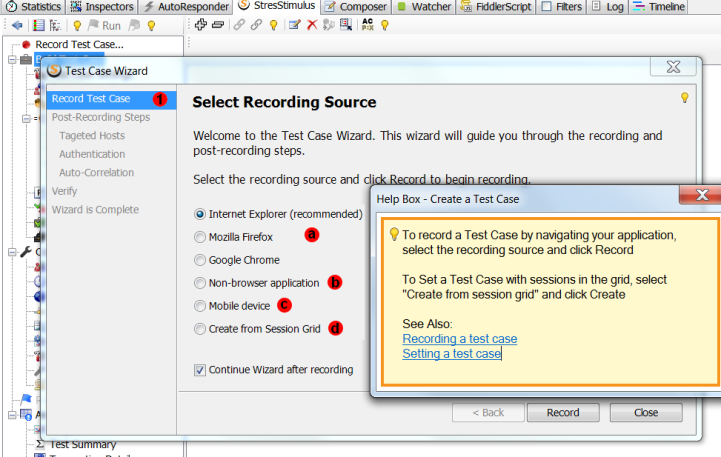721x457 pixels.
Task: Select Record Test Case wizard step
Action: 111,99
